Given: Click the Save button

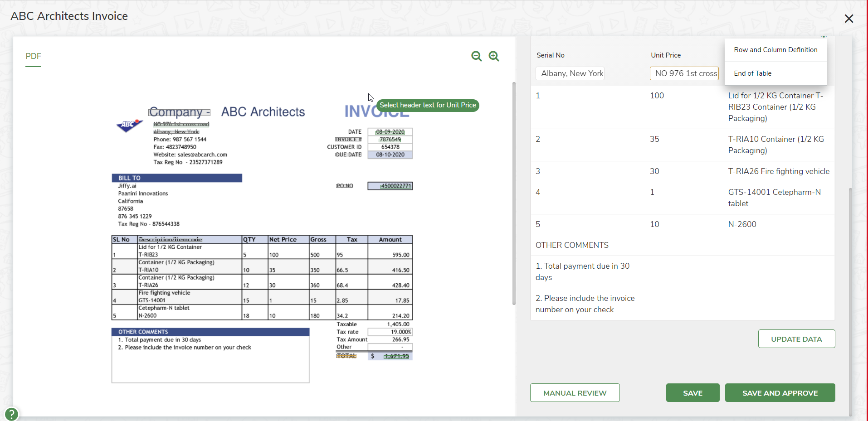Looking at the screenshot, I should coord(692,393).
